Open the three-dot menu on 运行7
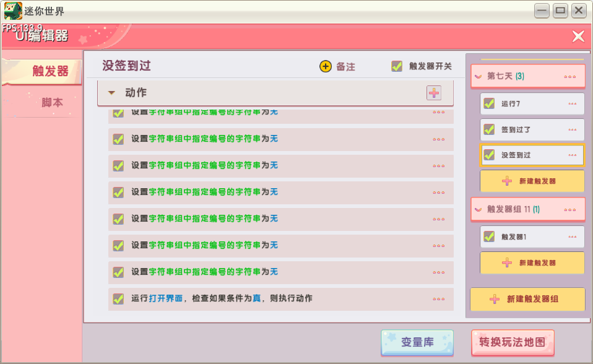This screenshot has height=364, width=593. [x=572, y=103]
